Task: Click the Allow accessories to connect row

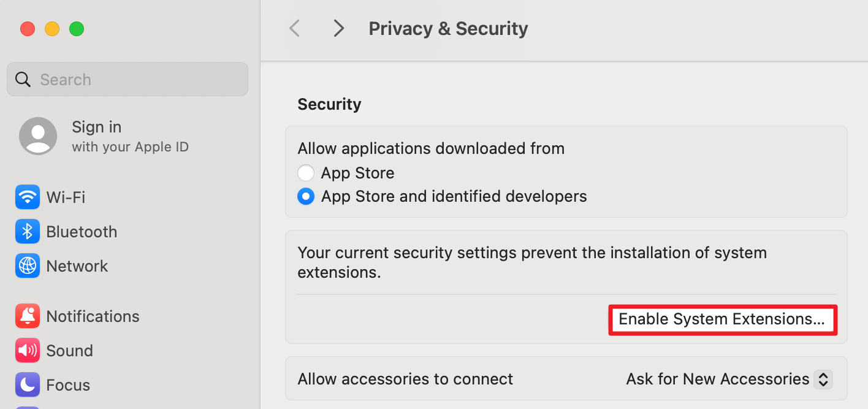Action: [x=405, y=379]
